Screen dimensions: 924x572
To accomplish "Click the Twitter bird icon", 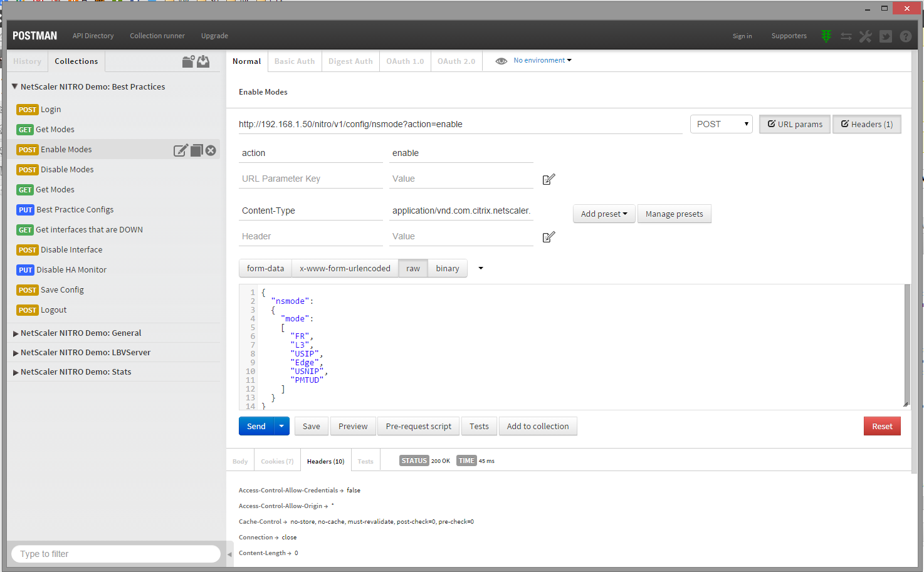I will click(886, 36).
